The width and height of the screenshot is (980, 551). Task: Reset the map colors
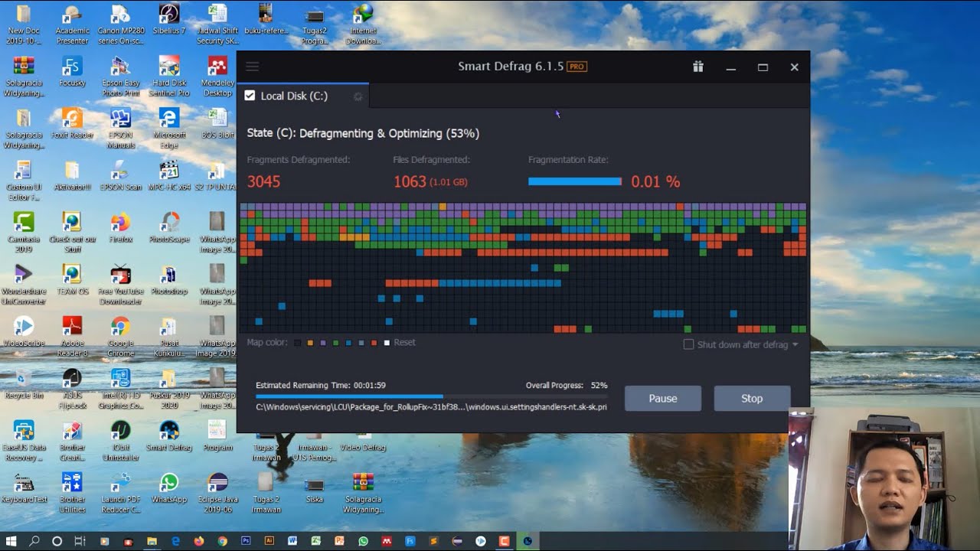pyautogui.click(x=404, y=342)
